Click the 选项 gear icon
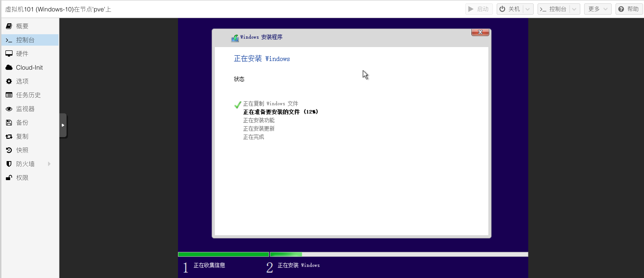The height and width of the screenshot is (278, 644). coord(9,81)
